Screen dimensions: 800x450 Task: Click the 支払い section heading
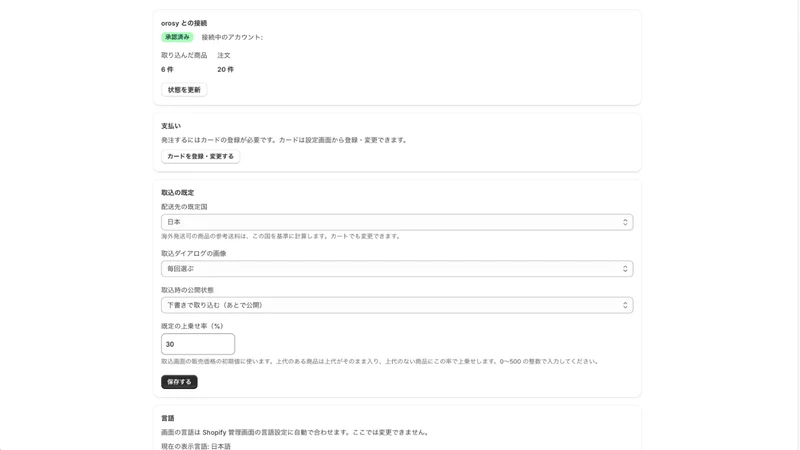[171, 126]
